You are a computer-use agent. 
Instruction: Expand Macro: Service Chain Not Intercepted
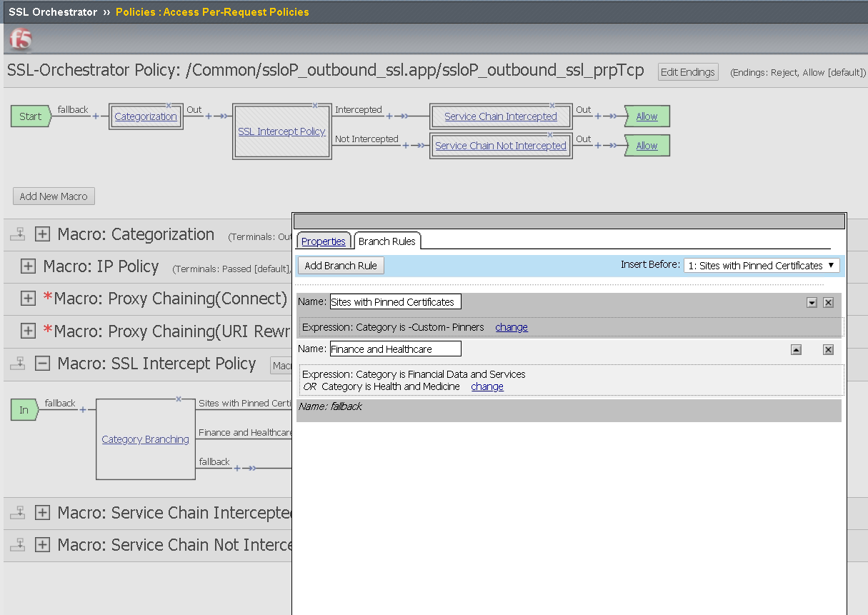43,545
